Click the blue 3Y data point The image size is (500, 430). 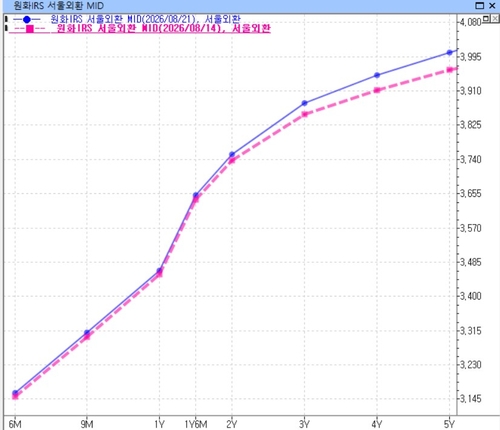[x=304, y=103]
